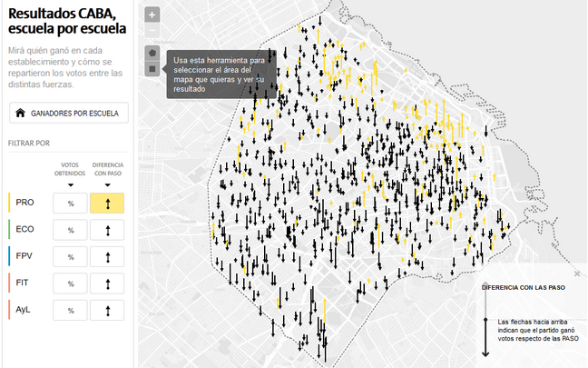Toggle AyL difference with PASO filter
Image resolution: width=588 pixels, height=368 pixels.
[107, 310]
